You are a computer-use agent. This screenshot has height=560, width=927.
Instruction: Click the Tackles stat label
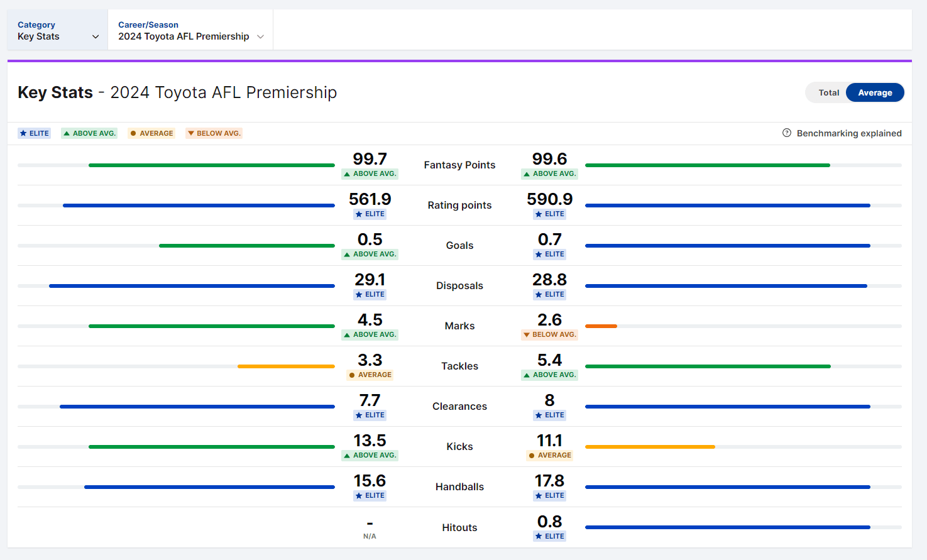click(x=459, y=366)
